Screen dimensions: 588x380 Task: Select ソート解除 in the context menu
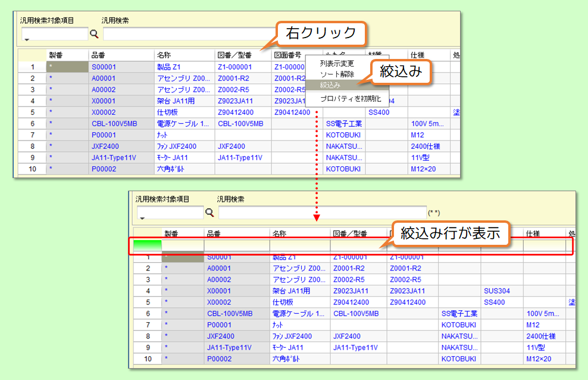337,74
